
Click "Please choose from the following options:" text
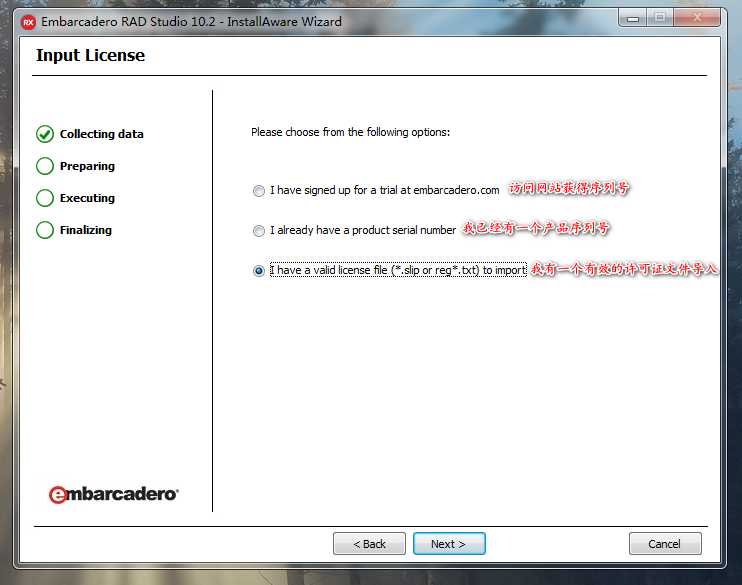coord(351,132)
